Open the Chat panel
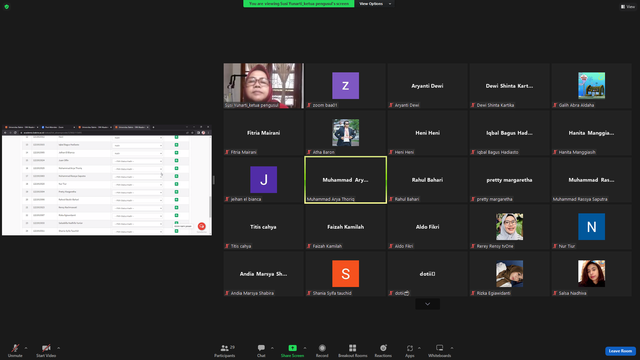This screenshot has height=360, width=640. (261, 350)
